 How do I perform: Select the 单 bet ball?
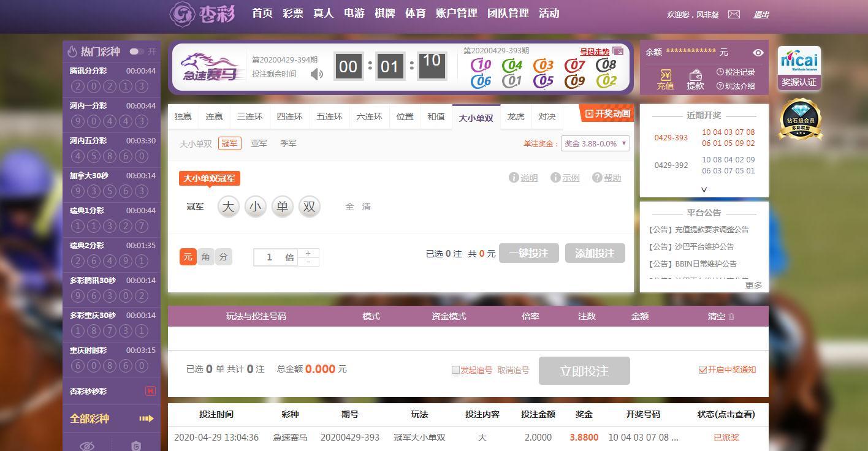click(x=282, y=207)
